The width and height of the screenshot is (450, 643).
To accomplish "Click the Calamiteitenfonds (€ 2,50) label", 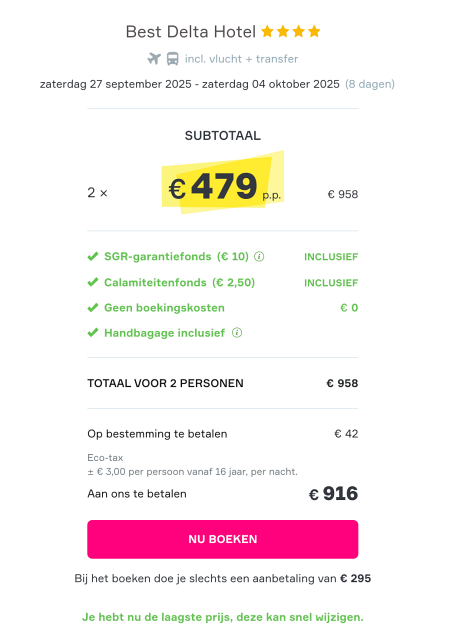I will click(x=180, y=283).
